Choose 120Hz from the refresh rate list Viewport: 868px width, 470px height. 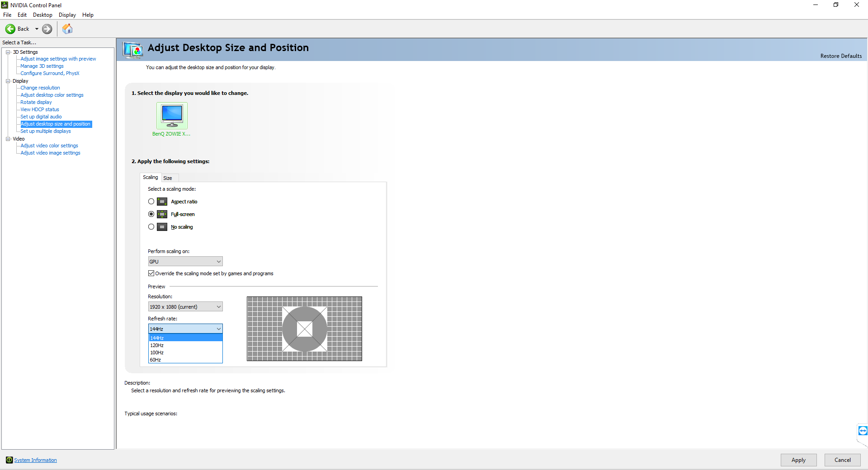point(185,345)
